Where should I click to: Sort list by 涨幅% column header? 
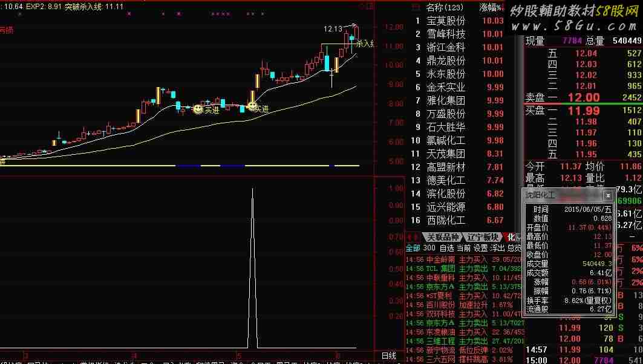pos(491,7)
